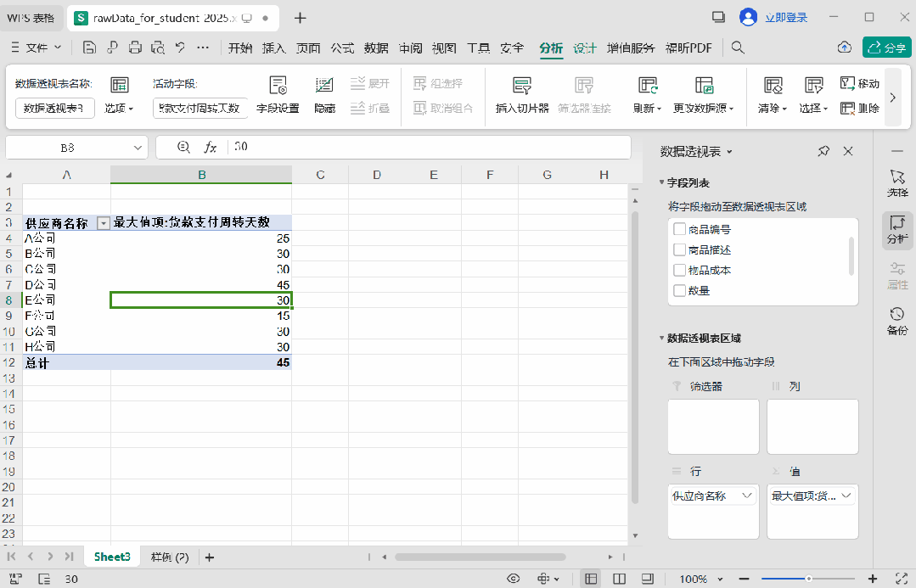The image size is (916, 588).
Task: Click the 隐藏 hide icon
Action: [325, 94]
